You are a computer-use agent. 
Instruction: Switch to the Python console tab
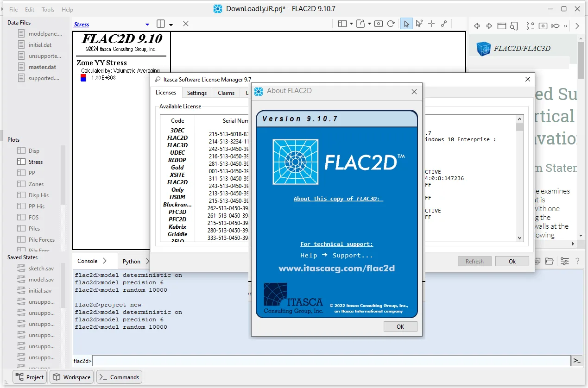tap(132, 261)
